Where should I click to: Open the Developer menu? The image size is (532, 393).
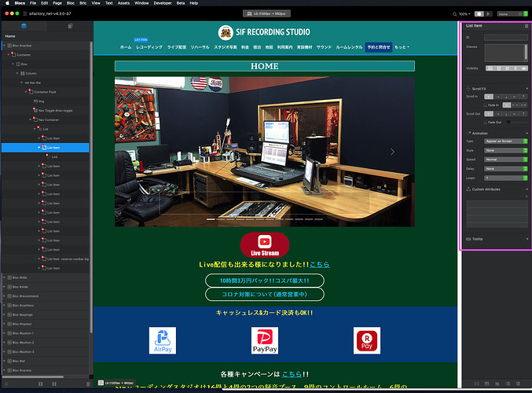(163, 3)
